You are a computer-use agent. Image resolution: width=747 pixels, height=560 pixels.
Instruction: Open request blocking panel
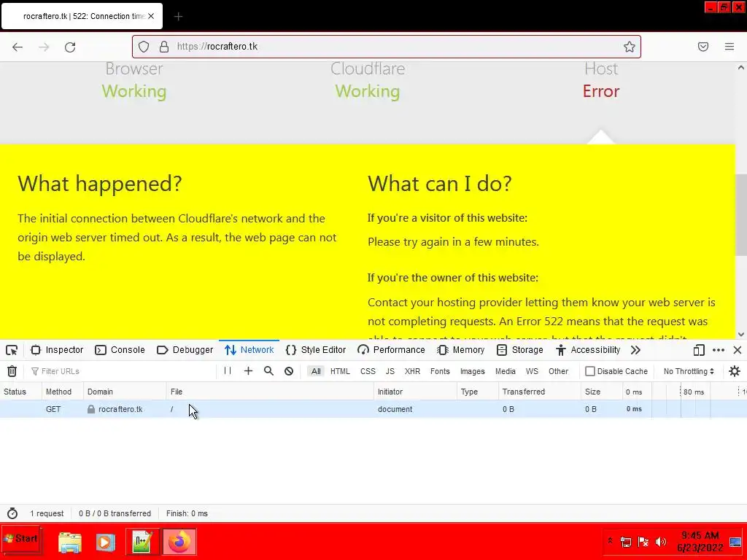(x=289, y=371)
